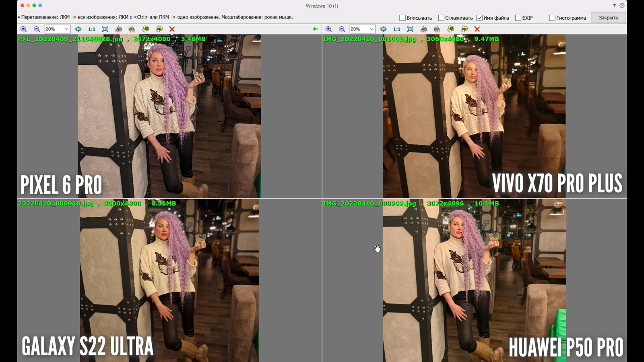Open the right panel 20% zoom dropdown
The width and height of the screenshot is (644, 362).
(x=371, y=29)
